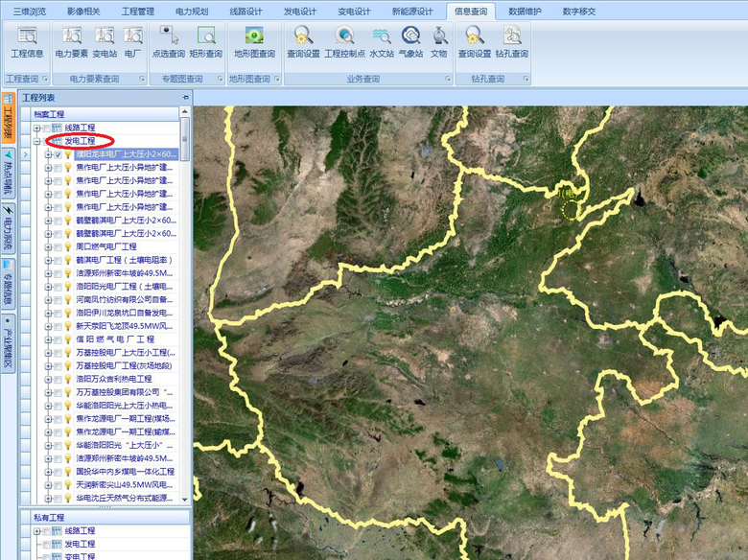Open the 工程信息 query tool
This screenshot has height=560, width=748.
click(27, 43)
